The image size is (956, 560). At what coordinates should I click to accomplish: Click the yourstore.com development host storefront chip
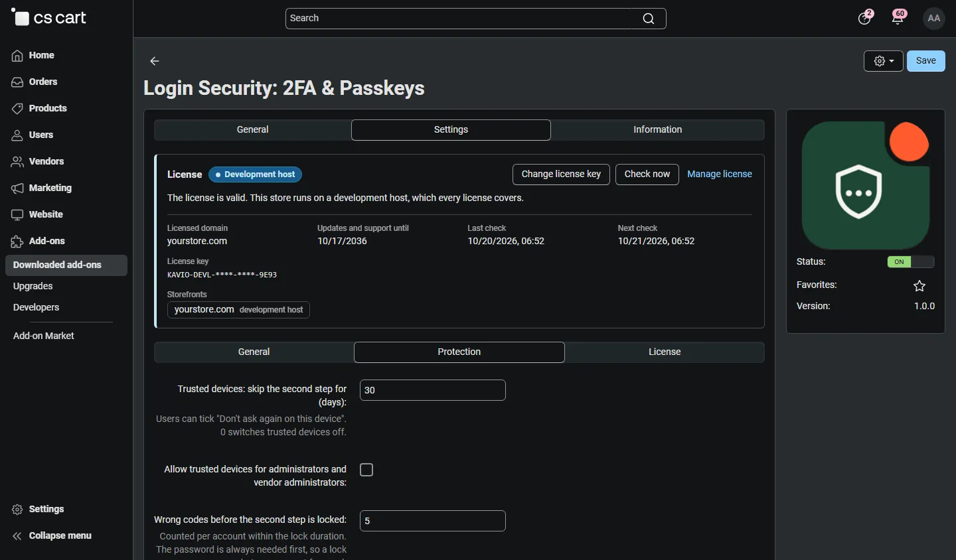[x=238, y=310]
